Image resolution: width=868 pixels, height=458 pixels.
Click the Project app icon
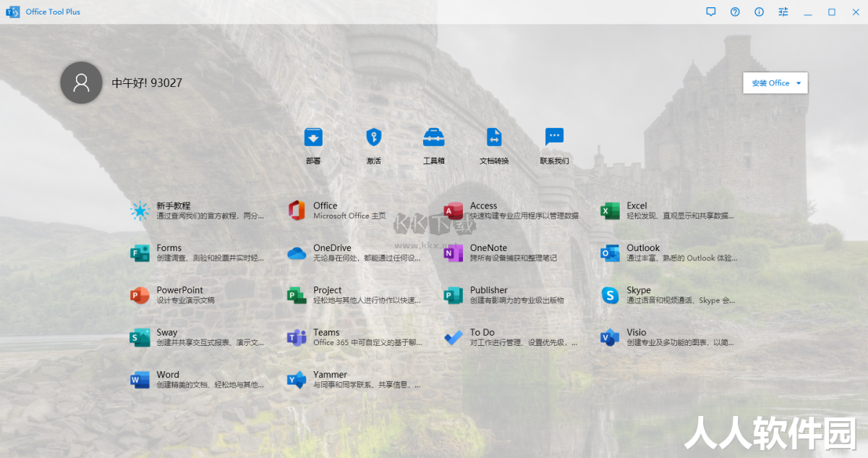coord(297,295)
